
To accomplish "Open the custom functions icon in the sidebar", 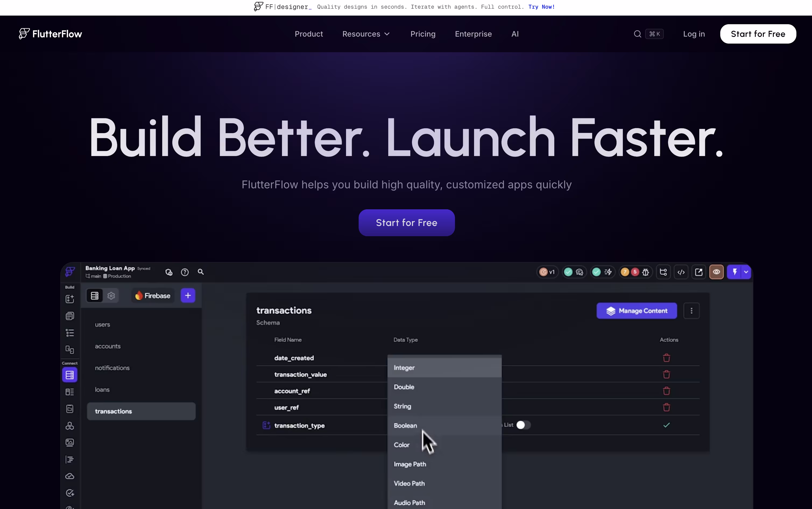I will tap(70, 459).
